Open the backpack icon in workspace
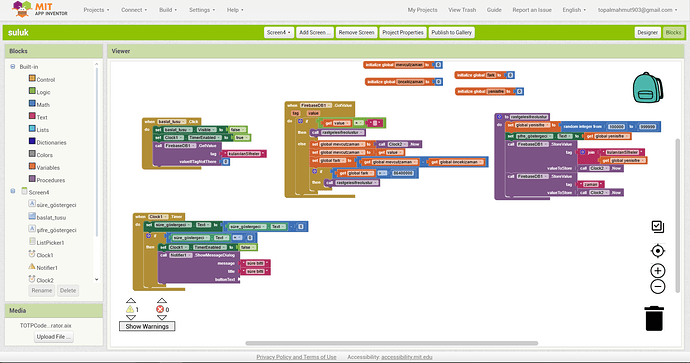 (648, 88)
